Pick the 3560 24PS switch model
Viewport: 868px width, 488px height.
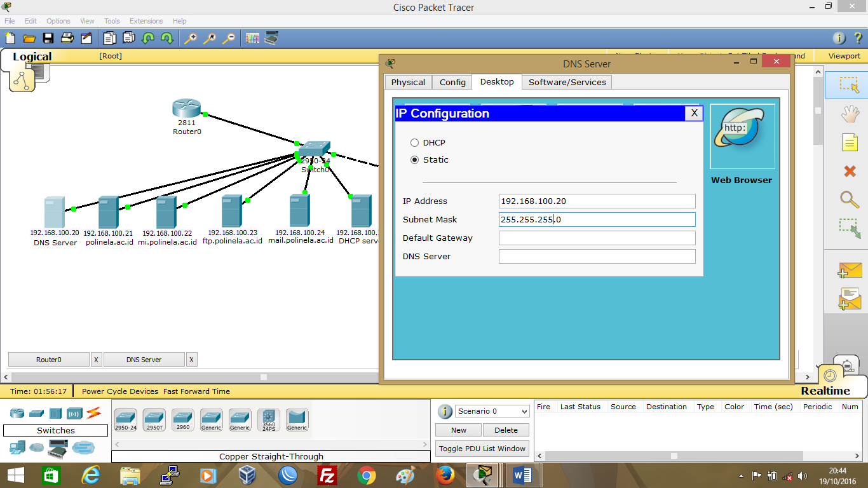[x=269, y=419]
